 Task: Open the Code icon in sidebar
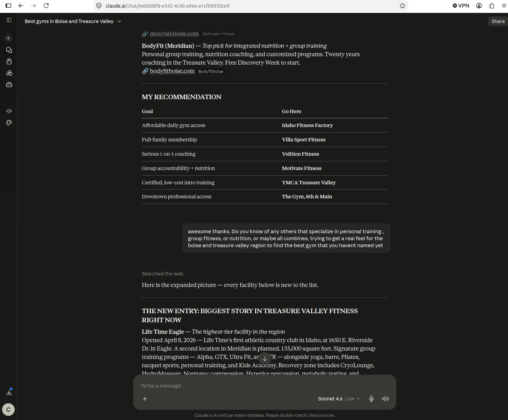click(x=9, y=111)
